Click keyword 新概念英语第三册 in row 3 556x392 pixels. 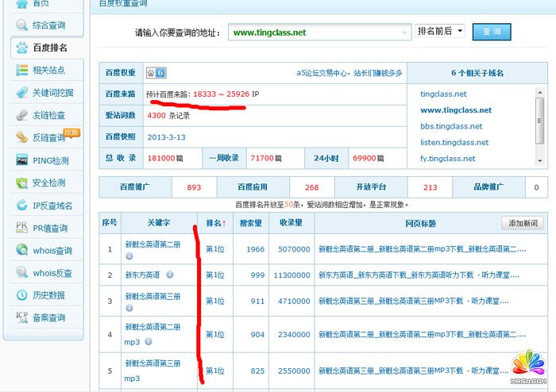(x=153, y=297)
